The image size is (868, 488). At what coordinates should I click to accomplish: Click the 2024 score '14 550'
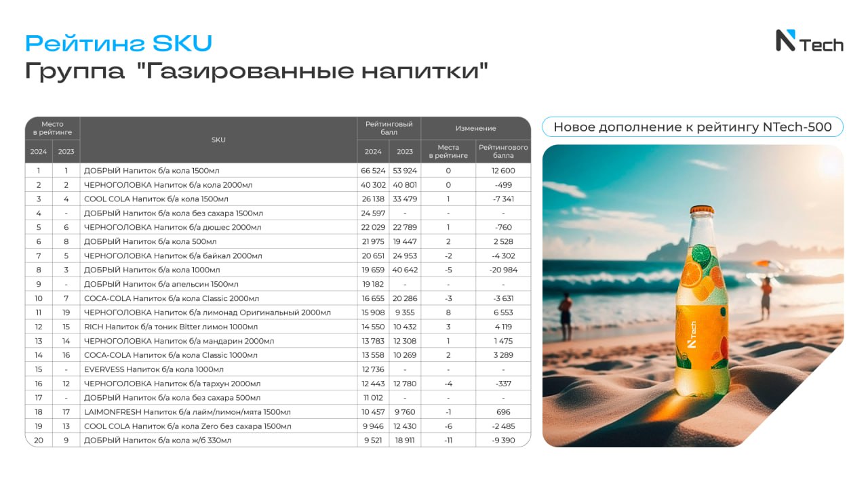(x=373, y=327)
